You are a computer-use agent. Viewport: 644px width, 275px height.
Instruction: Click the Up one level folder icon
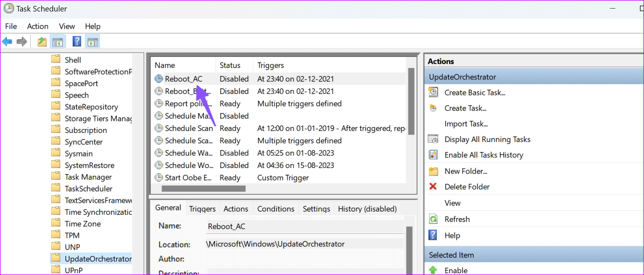coord(42,42)
